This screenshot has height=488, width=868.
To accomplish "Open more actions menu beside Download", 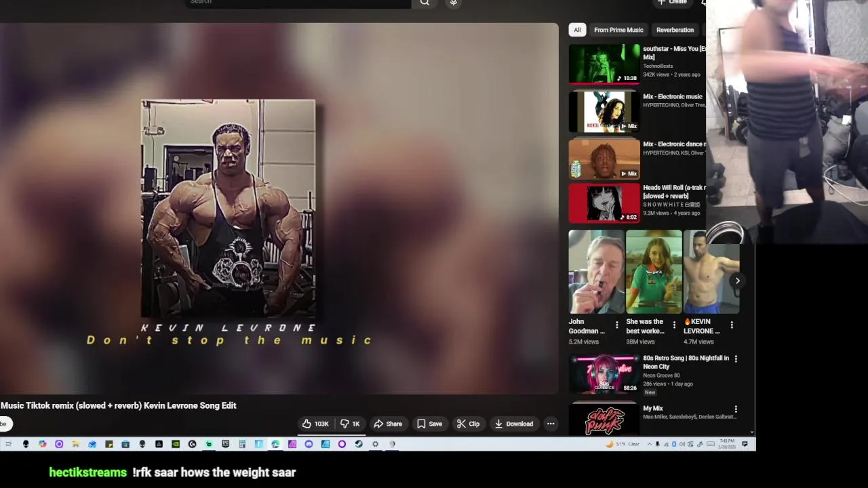I will tap(551, 424).
